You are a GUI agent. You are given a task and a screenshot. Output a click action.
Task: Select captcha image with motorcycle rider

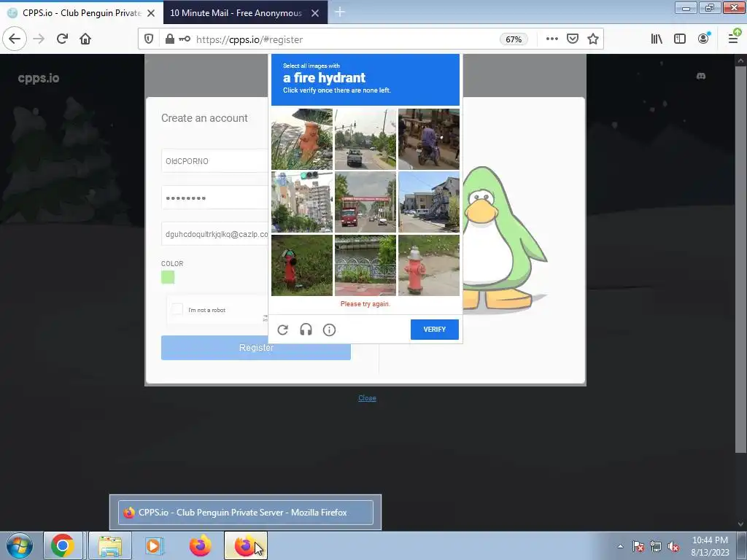coord(429,139)
